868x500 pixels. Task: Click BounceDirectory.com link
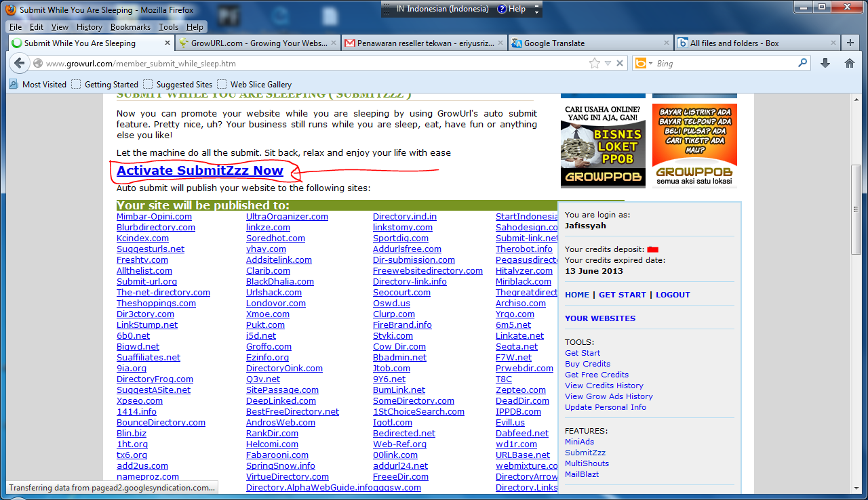coord(161,423)
